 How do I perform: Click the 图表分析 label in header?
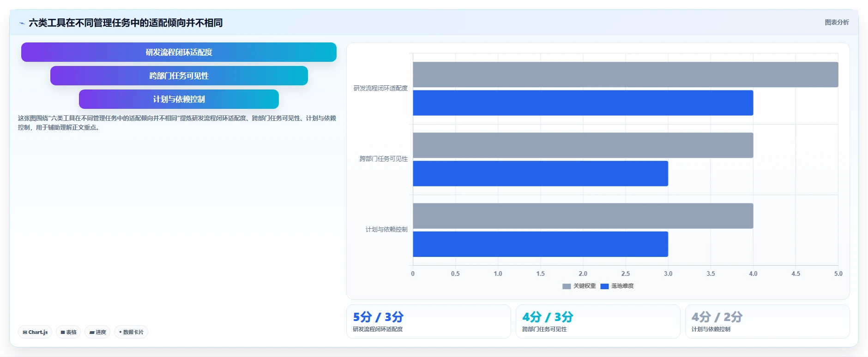coord(837,22)
